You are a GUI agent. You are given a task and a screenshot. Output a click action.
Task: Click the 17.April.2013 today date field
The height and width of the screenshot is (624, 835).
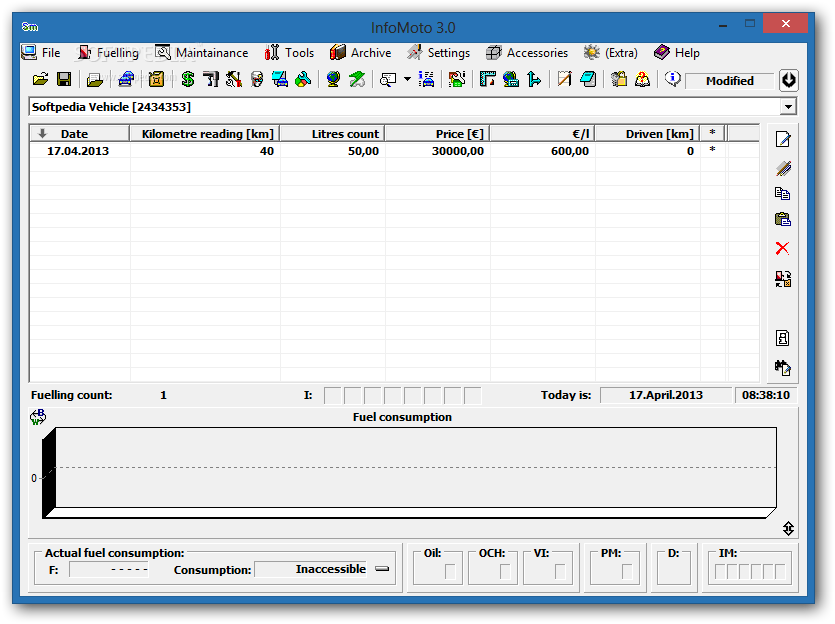[666, 395]
